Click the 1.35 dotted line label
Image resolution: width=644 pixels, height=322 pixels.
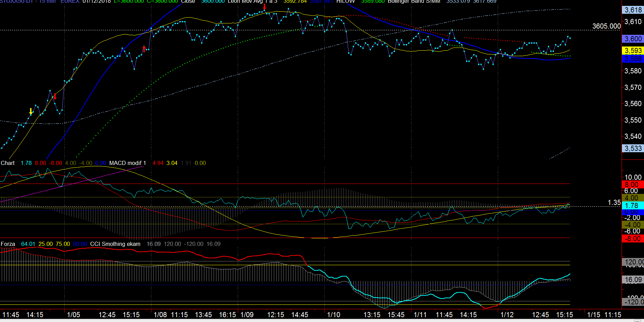(x=614, y=202)
